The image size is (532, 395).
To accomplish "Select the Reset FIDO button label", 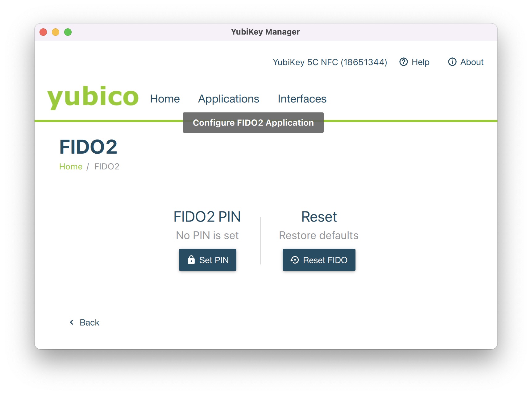I will click(325, 260).
